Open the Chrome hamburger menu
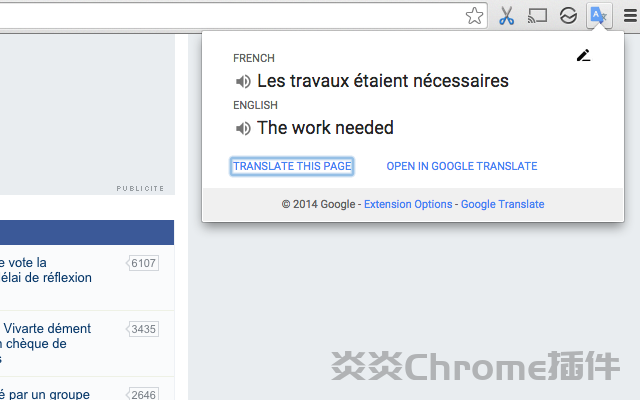The width and height of the screenshot is (640, 400). [629, 16]
